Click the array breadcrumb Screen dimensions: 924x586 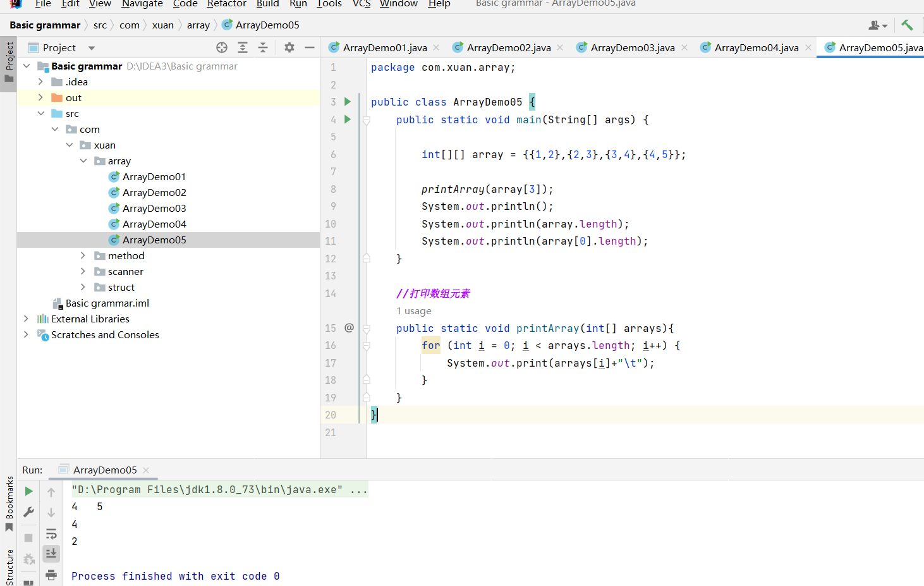pos(198,25)
